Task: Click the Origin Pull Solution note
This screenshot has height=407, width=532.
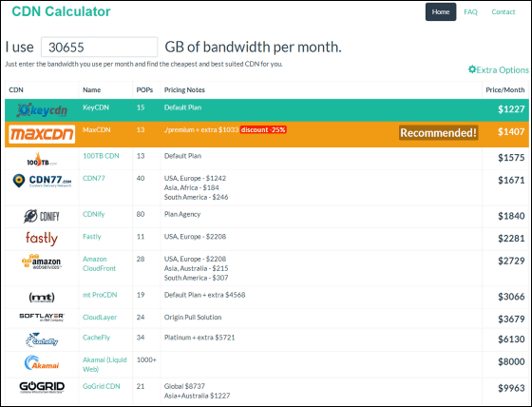Action: tap(193, 318)
